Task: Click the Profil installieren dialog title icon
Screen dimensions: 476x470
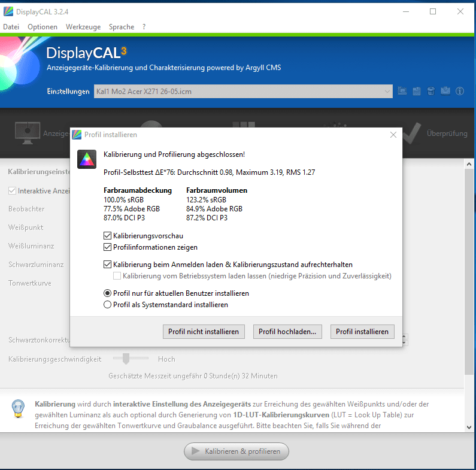Action: (x=77, y=135)
